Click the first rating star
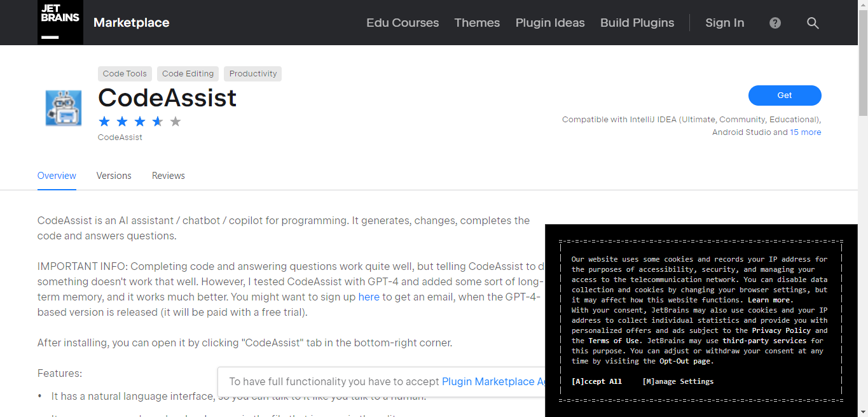 pyautogui.click(x=104, y=121)
